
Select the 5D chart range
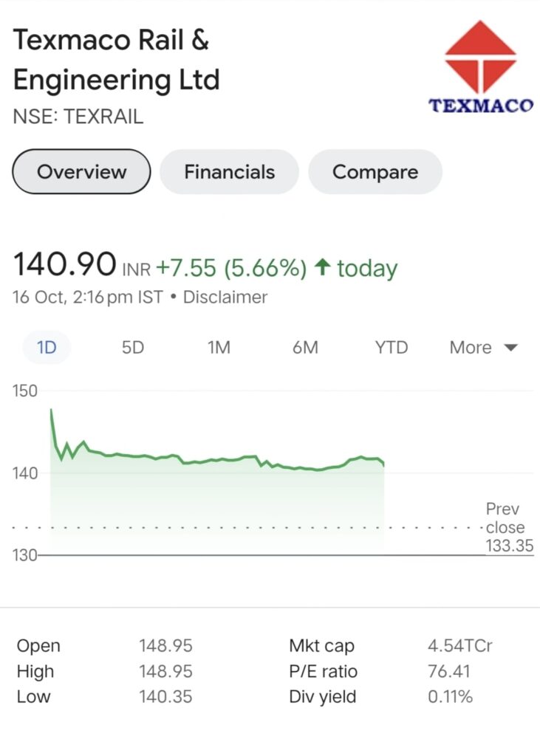coord(133,348)
